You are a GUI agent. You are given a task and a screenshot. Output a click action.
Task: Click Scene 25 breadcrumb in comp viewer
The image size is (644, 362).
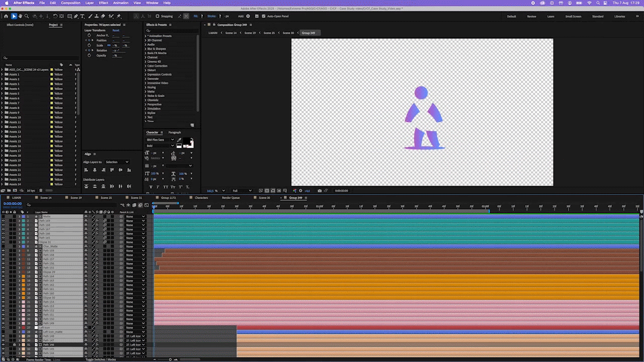pos(269,33)
